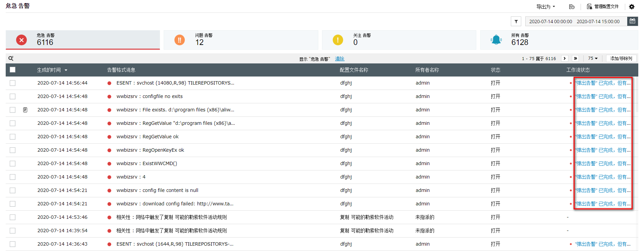
Task: Click the filter funnel icon
Action: point(516,21)
